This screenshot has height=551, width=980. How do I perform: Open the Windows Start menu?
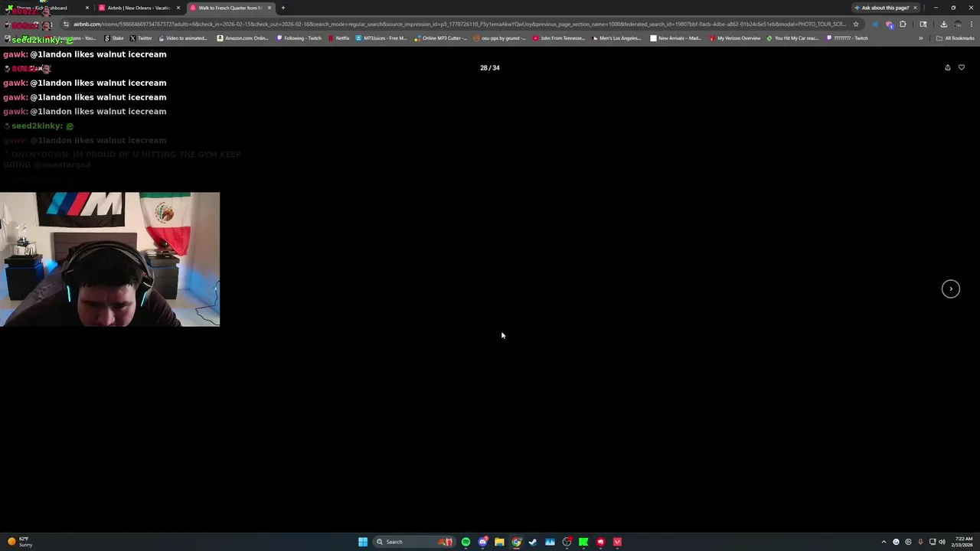point(363,542)
